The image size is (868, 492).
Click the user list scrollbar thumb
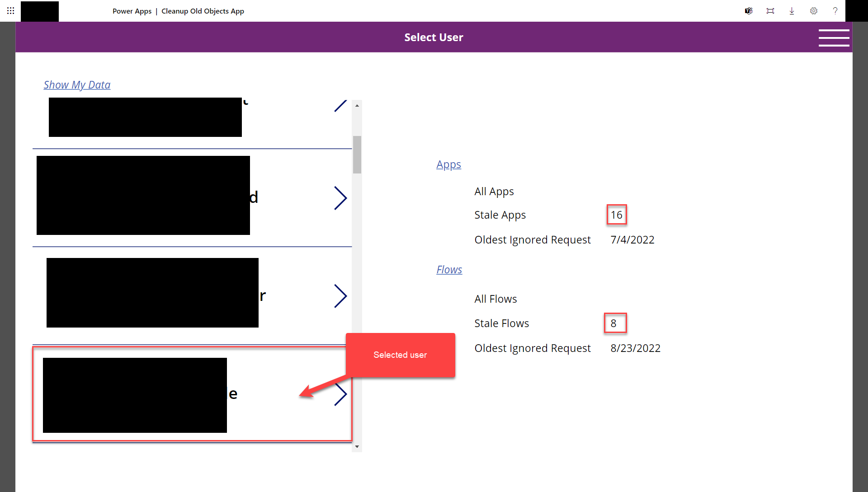357,155
